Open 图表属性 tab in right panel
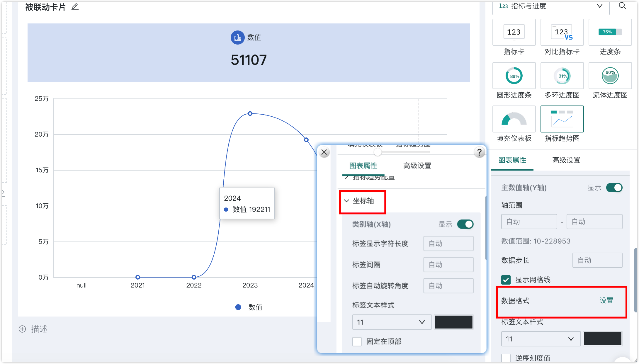This screenshot has width=639, height=364. (512, 160)
